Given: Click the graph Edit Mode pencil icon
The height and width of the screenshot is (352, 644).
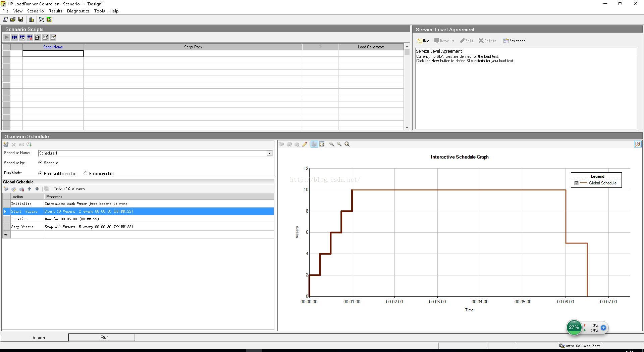Looking at the screenshot, I should tap(305, 144).
